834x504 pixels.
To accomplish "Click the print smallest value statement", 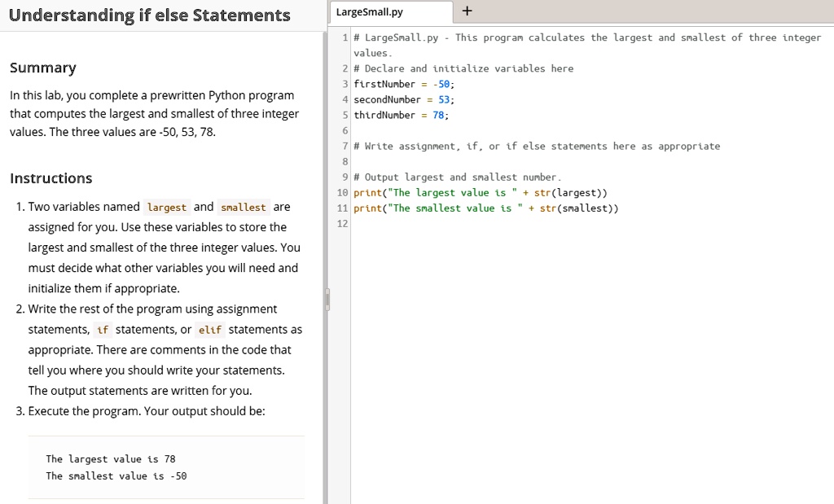I will (485, 208).
